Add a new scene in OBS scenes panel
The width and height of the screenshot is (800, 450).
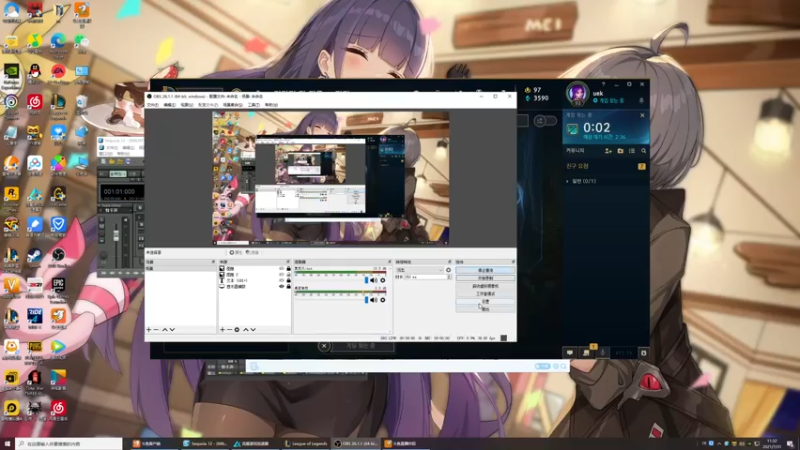click(x=149, y=330)
